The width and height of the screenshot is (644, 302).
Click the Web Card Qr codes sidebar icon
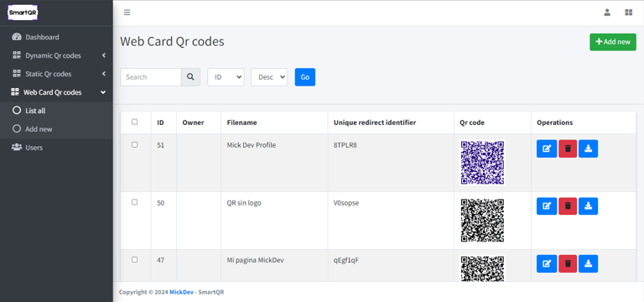tap(15, 92)
